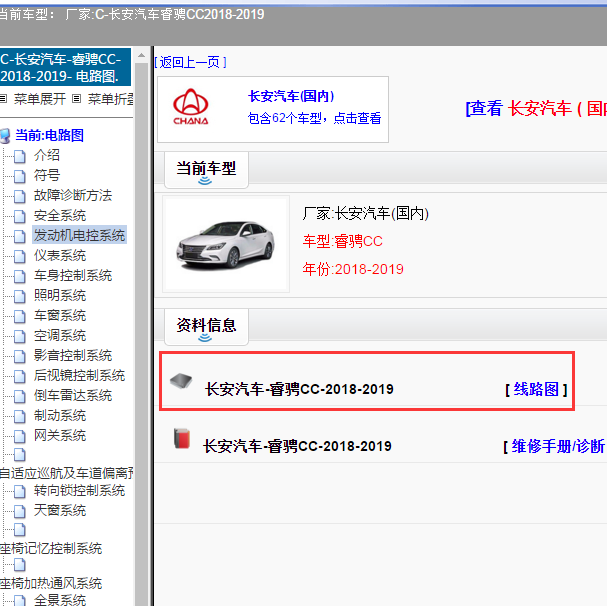Open the 维修手册/诊断 link

tap(558, 446)
